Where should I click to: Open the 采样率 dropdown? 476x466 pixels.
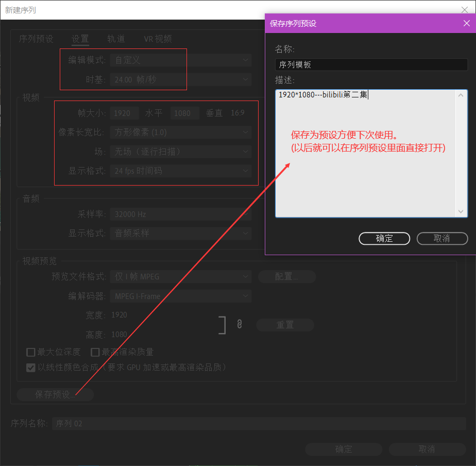pyautogui.click(x=181, y=214)
